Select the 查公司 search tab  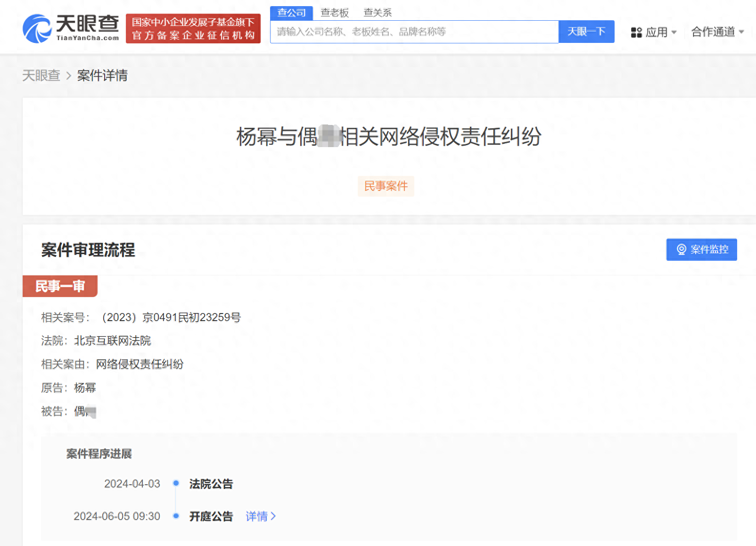click(x=291, y=12)
